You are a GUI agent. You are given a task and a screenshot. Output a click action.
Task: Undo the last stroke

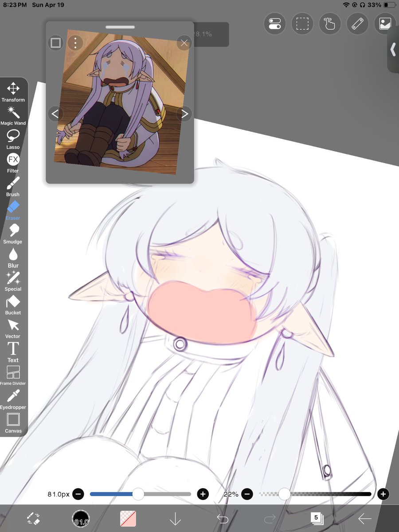tap(223, 518)
